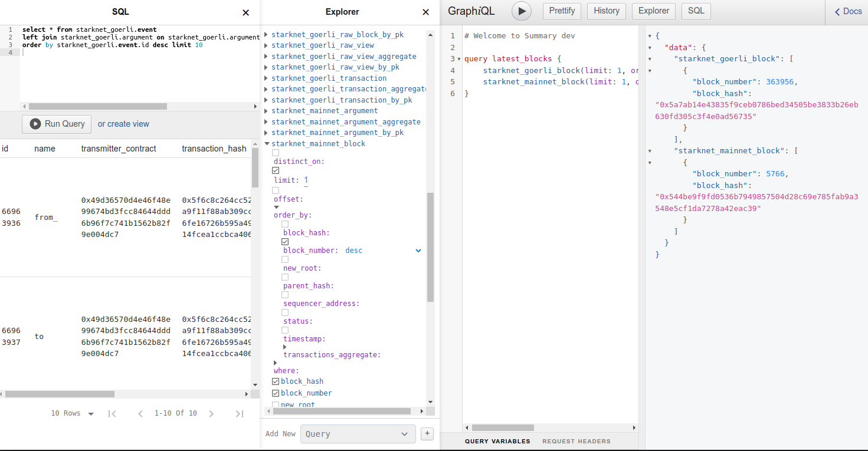Viewport: 868px width, 451px height.
Task: Switch to Query Variables tab
Action: click(x=497, y=441)
